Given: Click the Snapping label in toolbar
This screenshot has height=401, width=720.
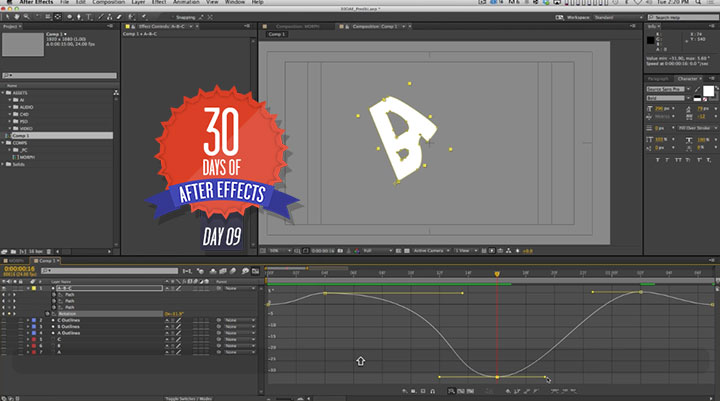Looking at the screenshot, I should pyautogui.click(x=186, y=17).
